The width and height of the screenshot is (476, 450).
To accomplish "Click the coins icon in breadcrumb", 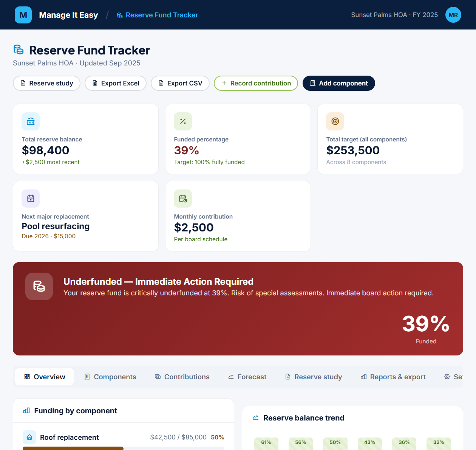I will [119, 15].
